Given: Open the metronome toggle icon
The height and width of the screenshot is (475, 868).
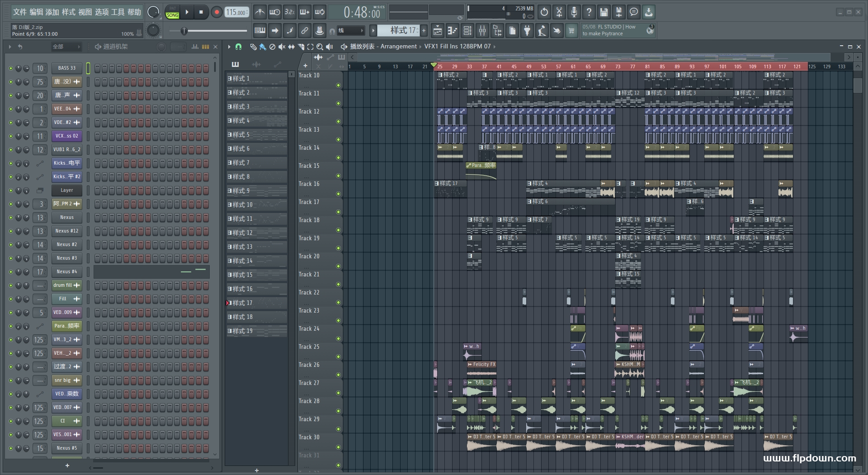Looking at the screenshot, I should [x=259, y=12].
